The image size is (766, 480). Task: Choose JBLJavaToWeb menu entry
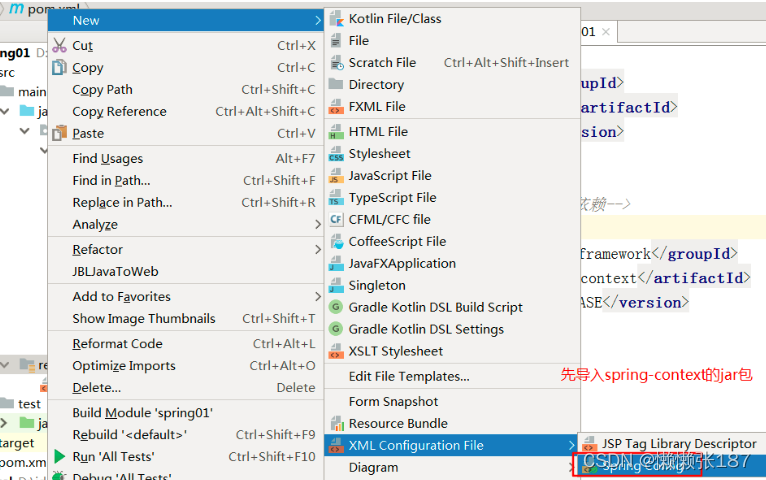[186, 271]
